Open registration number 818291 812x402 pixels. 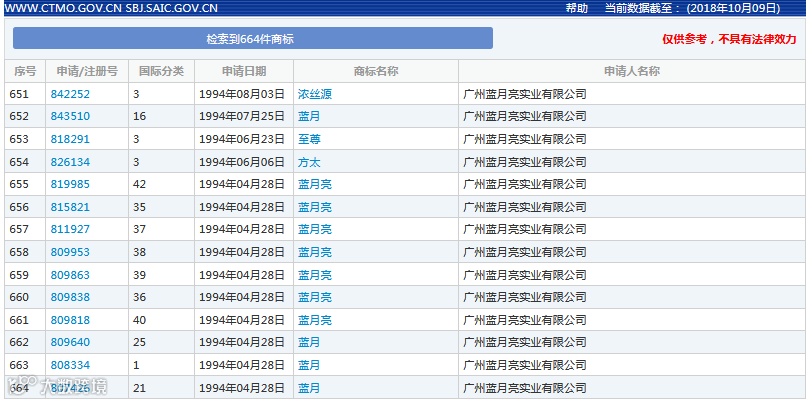tap(70, 139)
